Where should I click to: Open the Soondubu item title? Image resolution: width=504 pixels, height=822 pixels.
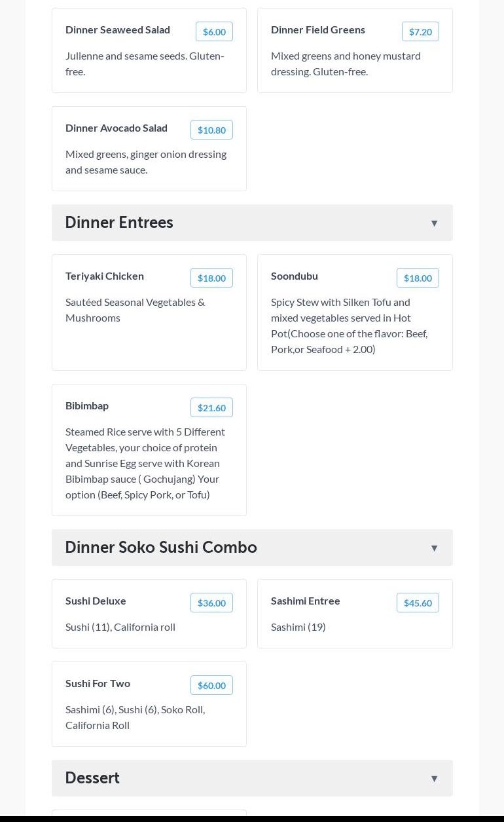[x=295, y=276]
